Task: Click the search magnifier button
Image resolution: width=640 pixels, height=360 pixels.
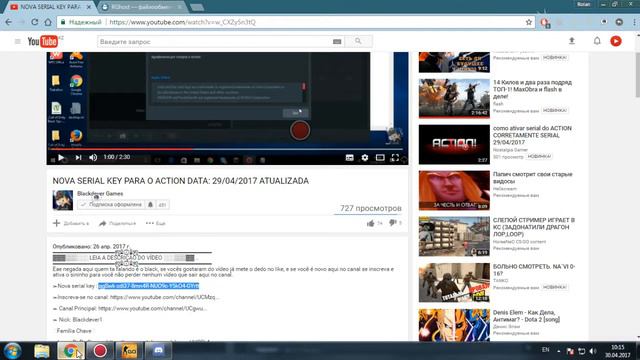Action: click(x=358, y=41)
